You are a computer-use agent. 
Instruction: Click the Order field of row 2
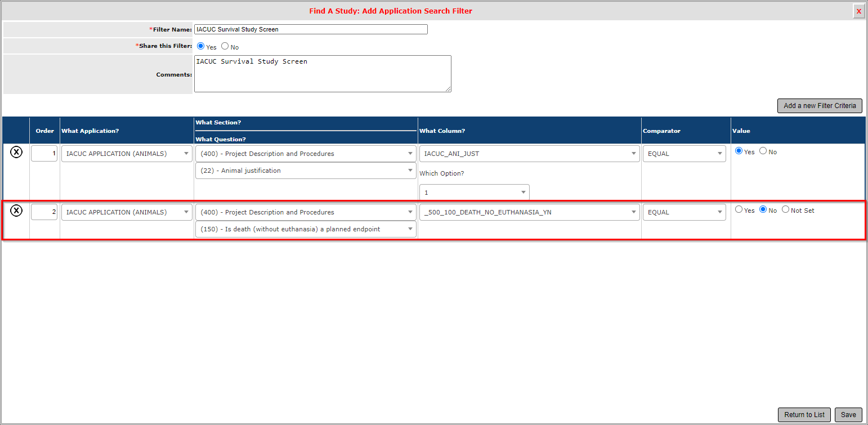click(44, 212)
